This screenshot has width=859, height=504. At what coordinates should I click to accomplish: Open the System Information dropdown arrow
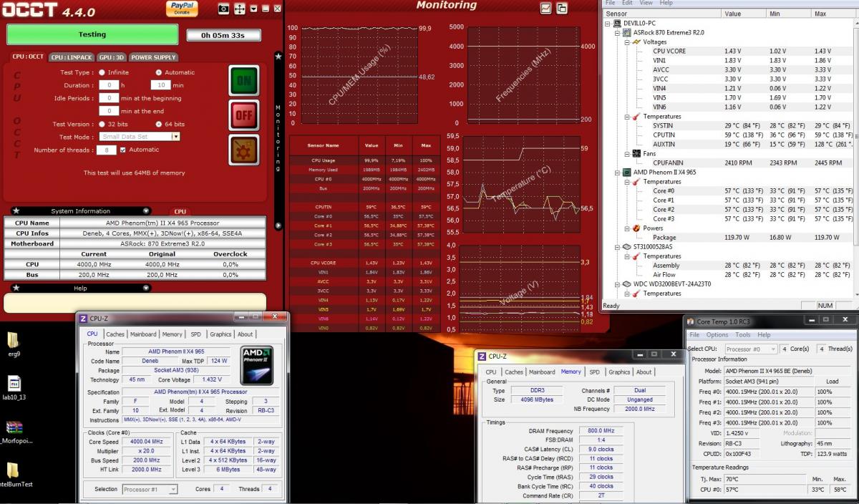pyautogui.click(x=146, y=211)
